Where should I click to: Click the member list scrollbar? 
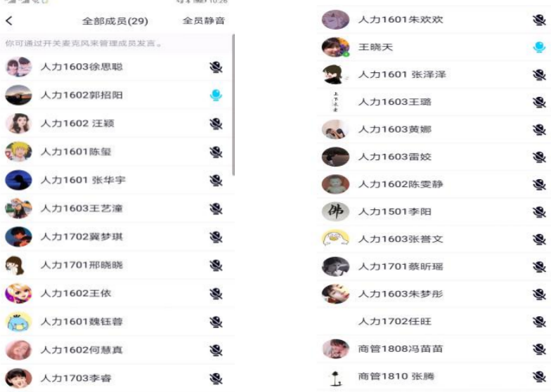(233, 105)
